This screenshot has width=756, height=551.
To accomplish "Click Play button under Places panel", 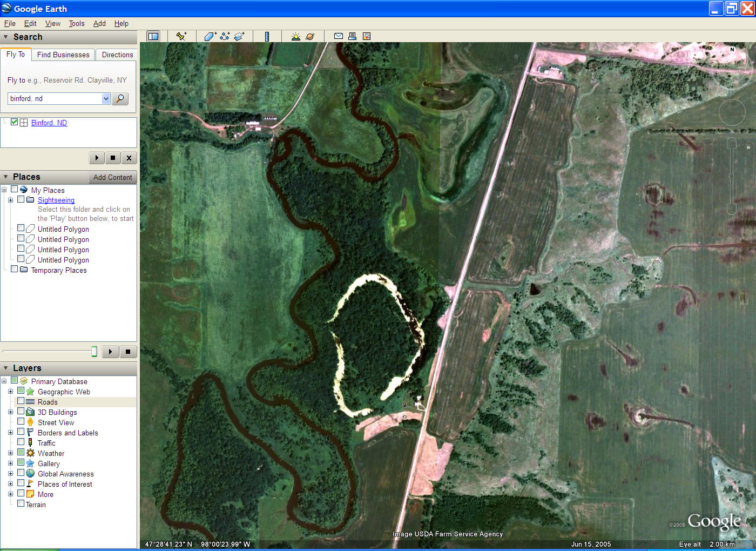I will pos(110,352).
